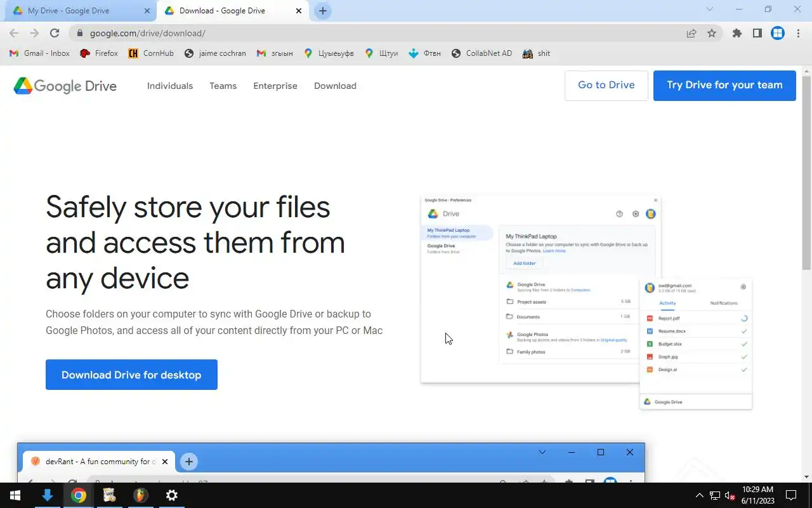Share this page via the address bar icon
This screenshot has width=812, height=508.
691,33
